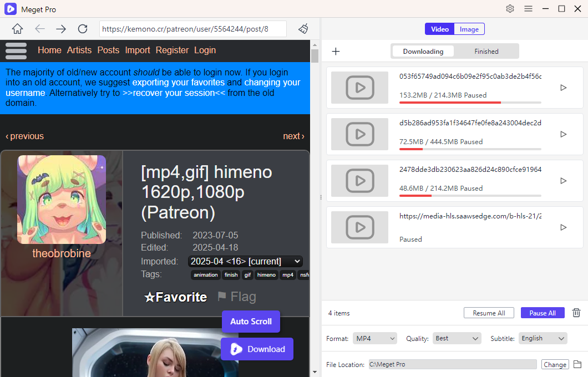
Task: Click the purple Download button
Action: pos(257,349)
